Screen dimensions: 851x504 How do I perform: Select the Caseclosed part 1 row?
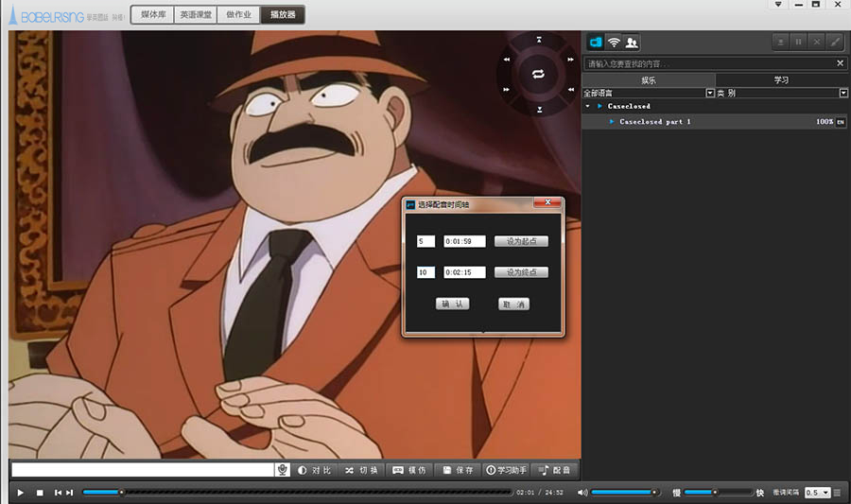coord(715,122)
